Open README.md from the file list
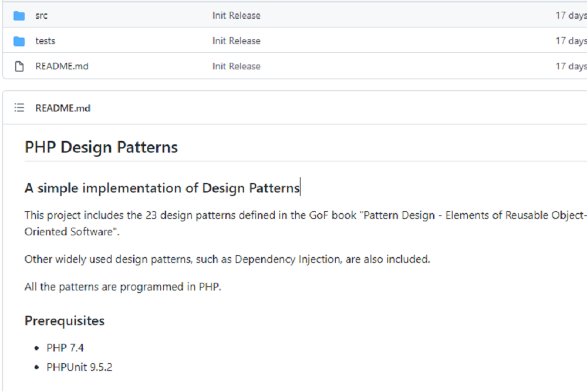Image resolution: width=587 pixels, height=392 pixels. click(62, 66)
